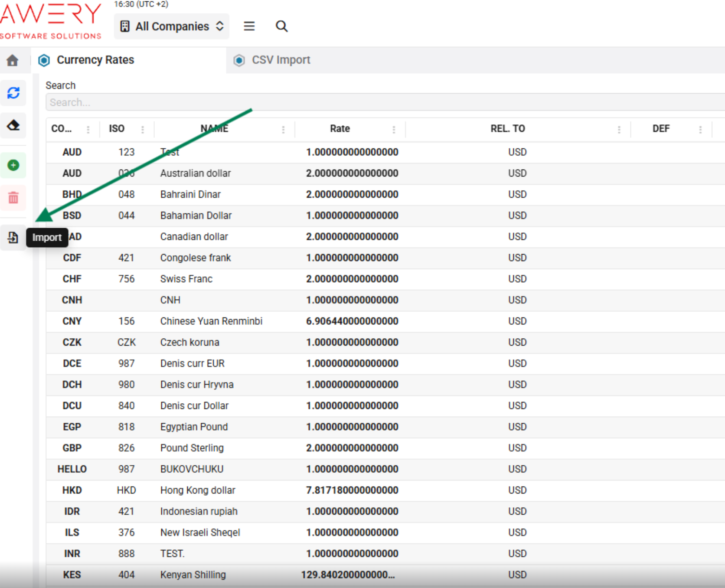Click the red trash delete icon
The width and height of the screenshot is (725, 588).
tap(13, 198)
